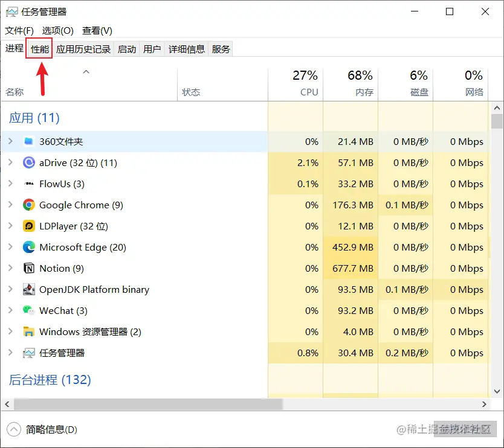Sort by the 状态 column header
504x448 pixels.
pyautogui.click(x=222, y=85)
